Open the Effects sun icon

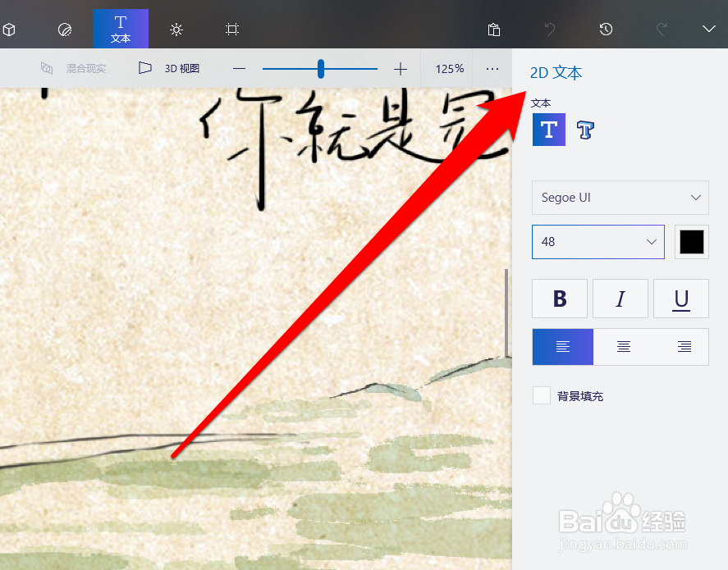pyautogui.click(x=176, y=30)
